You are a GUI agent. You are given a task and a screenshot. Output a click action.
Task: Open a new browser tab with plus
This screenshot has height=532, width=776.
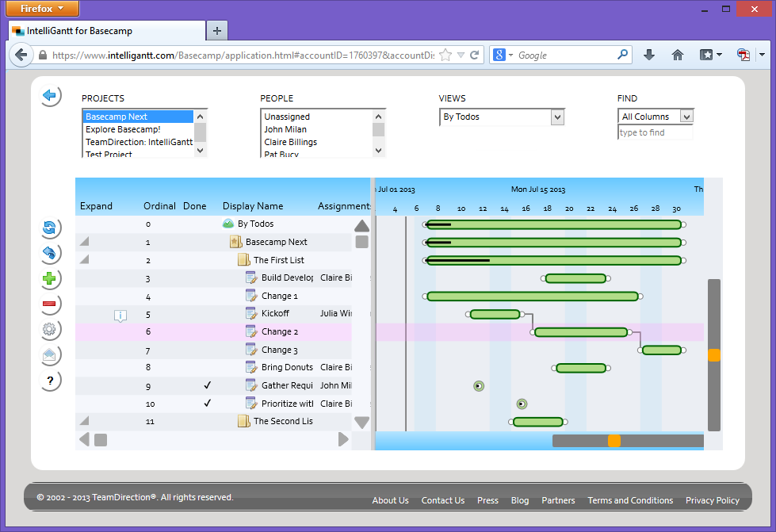[x=216, y=31]
